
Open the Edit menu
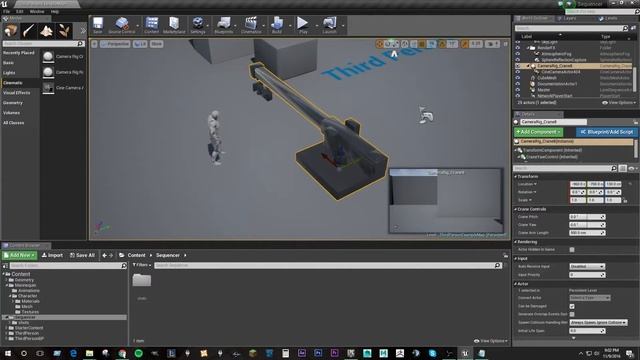point(20,11)
